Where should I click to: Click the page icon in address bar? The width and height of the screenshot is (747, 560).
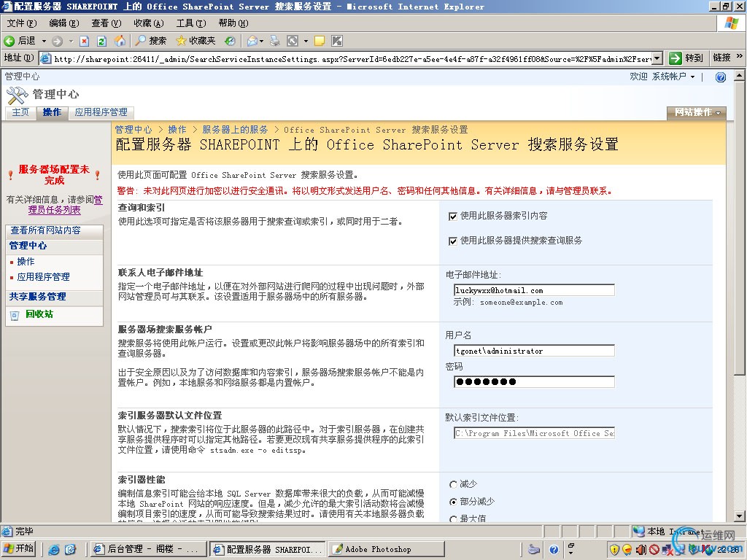click(x=46, y=58)
